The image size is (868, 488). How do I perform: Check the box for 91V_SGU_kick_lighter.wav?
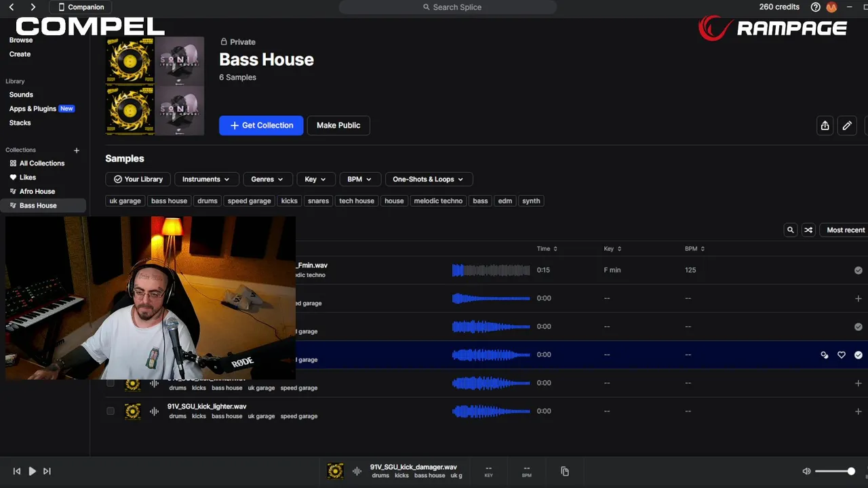click(x=111, y=411)
